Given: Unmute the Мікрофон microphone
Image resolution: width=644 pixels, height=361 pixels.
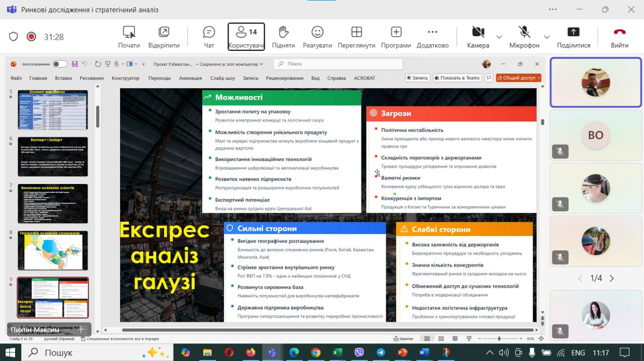Looking at the screenshot, I should click(x=524, y=33).
